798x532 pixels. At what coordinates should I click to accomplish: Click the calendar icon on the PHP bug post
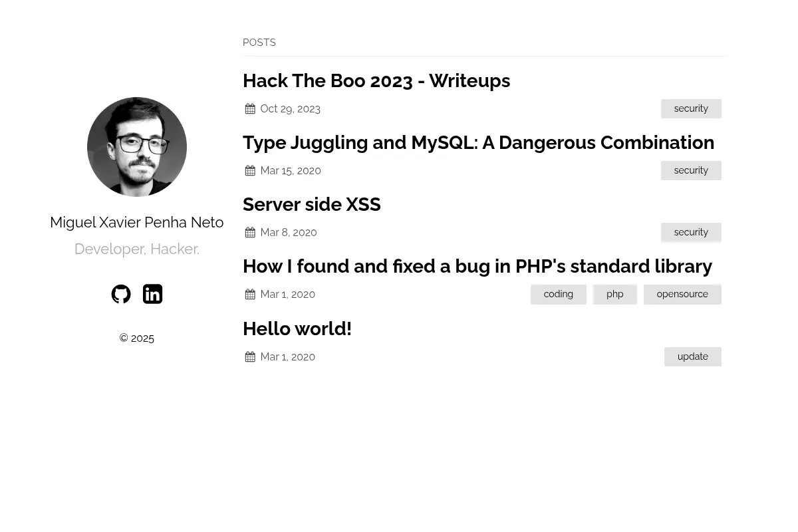pyautogui.click(x=250, y=294)
